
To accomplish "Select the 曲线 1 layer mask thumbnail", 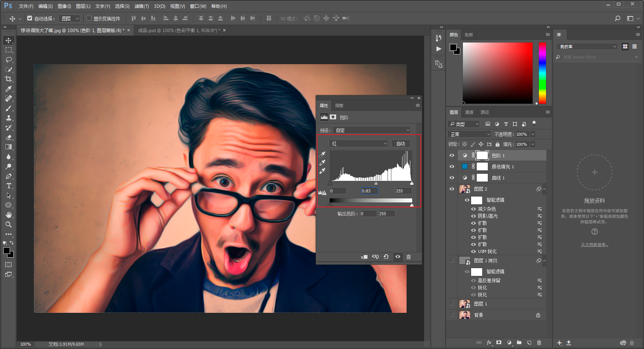I will (482, 178).
